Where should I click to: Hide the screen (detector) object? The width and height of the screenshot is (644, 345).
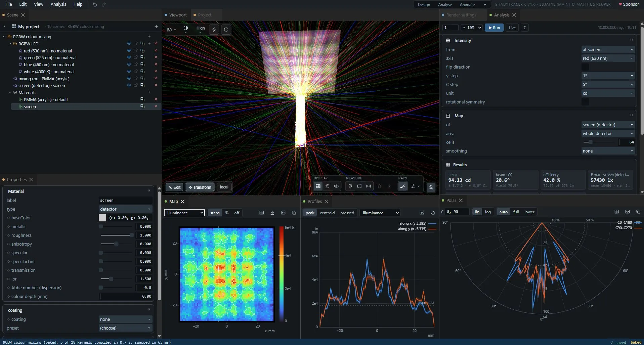[x=129, y=85]
